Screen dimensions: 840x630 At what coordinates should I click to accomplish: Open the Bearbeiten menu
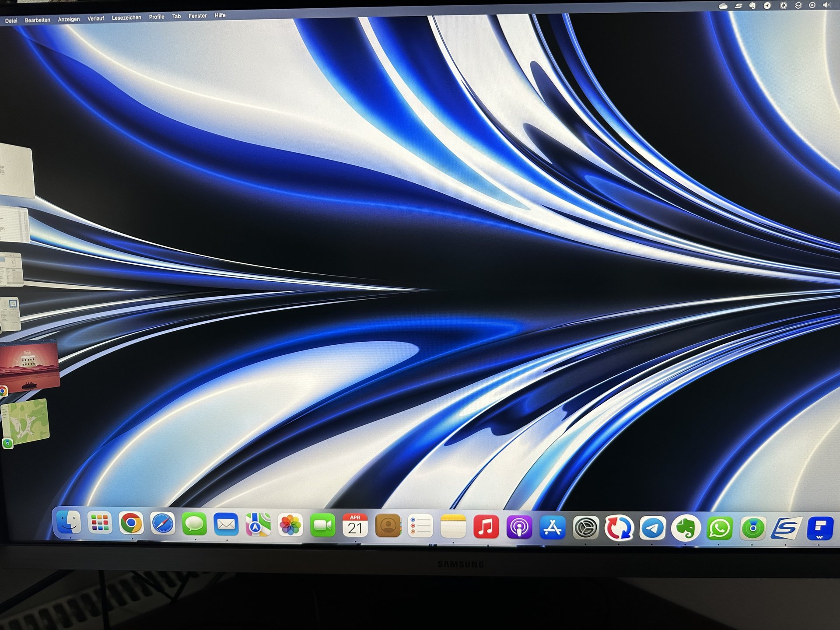pos(38,20)
